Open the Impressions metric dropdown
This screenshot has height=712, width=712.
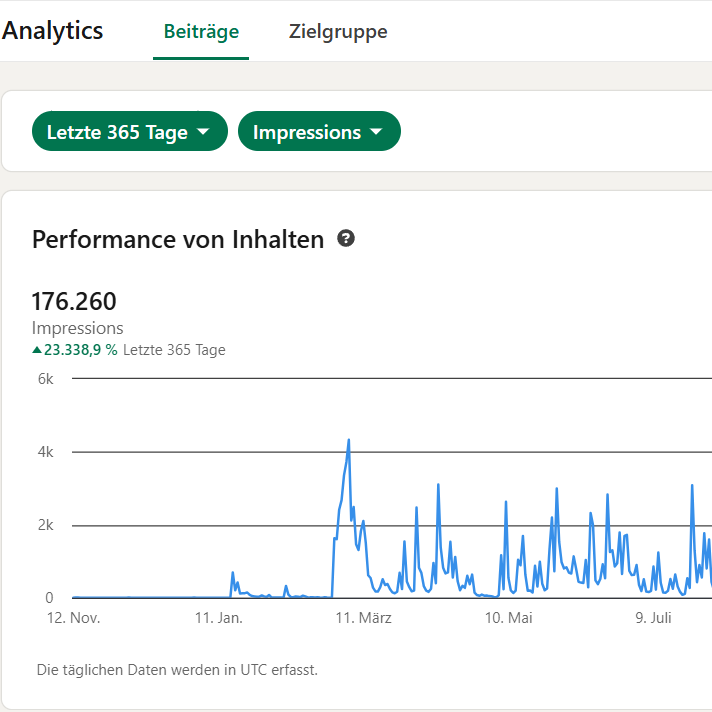point(319,131)
